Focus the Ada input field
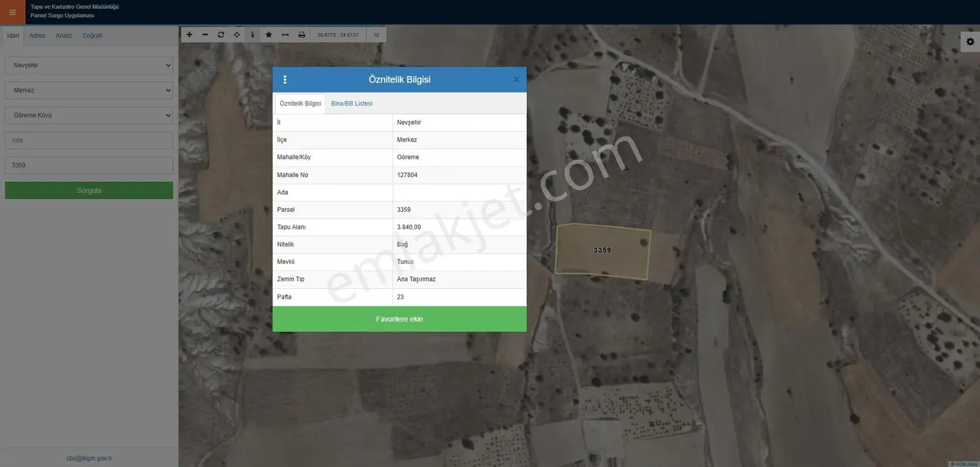Screen dimensions: 980x467 coord(89,140)
